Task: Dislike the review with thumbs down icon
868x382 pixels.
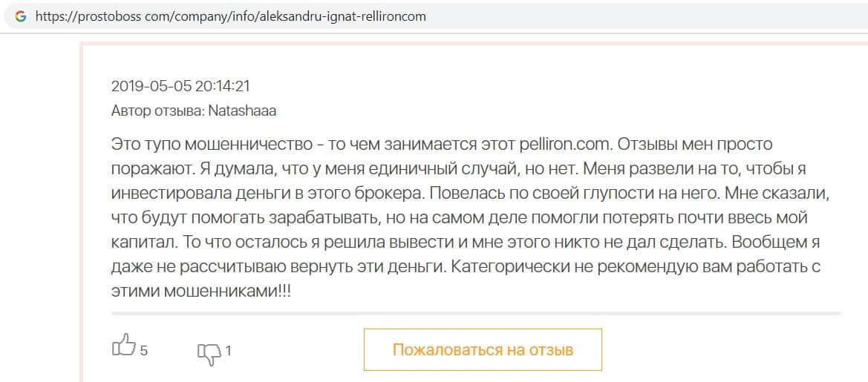Action: click(x=209, y=353)
